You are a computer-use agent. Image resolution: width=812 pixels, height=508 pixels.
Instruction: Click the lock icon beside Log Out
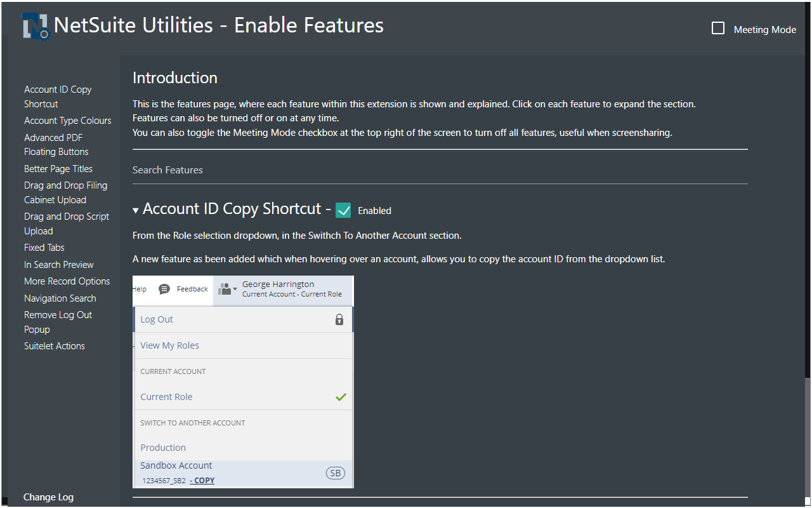click(339, 319)
